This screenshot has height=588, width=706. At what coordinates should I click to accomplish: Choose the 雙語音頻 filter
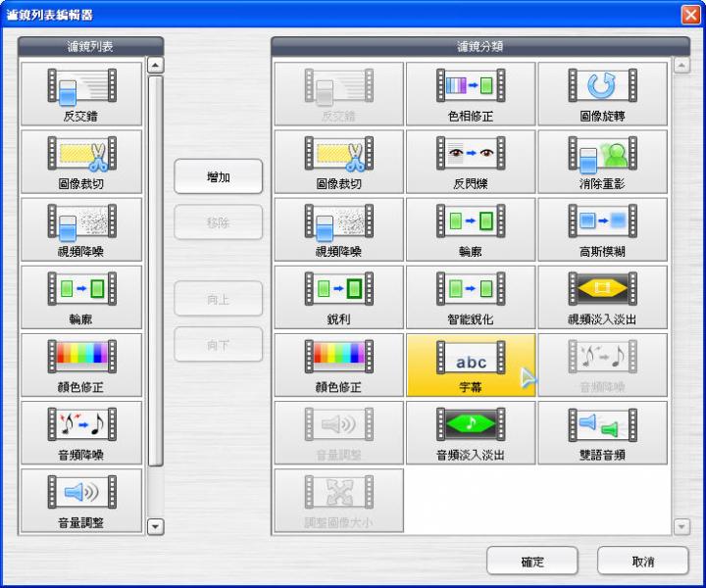[x=602, y=433]
